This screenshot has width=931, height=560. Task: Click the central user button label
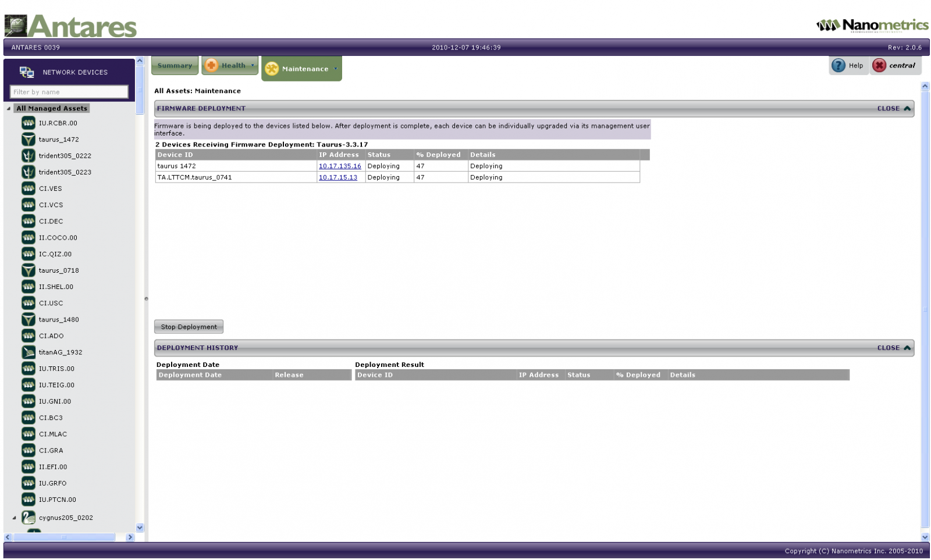point(902,66)
